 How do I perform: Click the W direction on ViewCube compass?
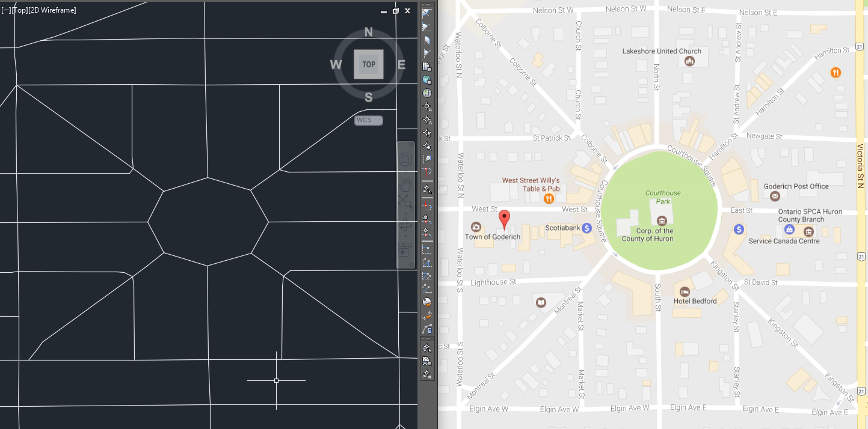tap(336, 65)
